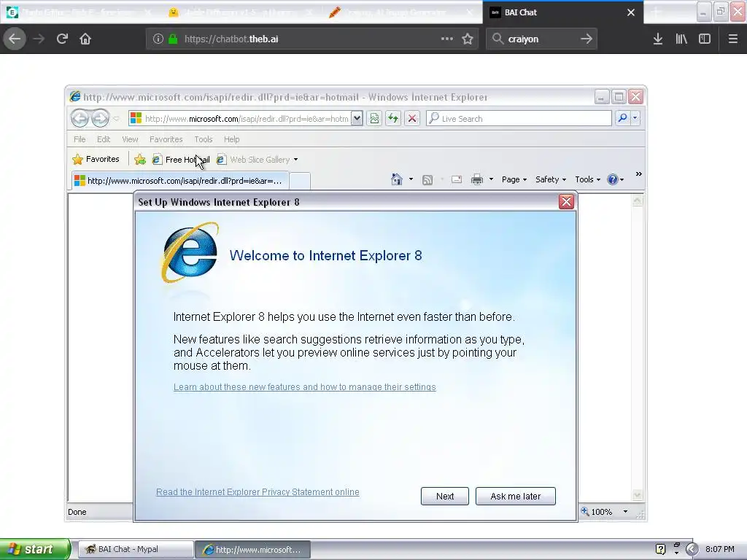Show site information for chatbot.theb.ai
This screenshot has height=560, width=747.
[158, 39]
